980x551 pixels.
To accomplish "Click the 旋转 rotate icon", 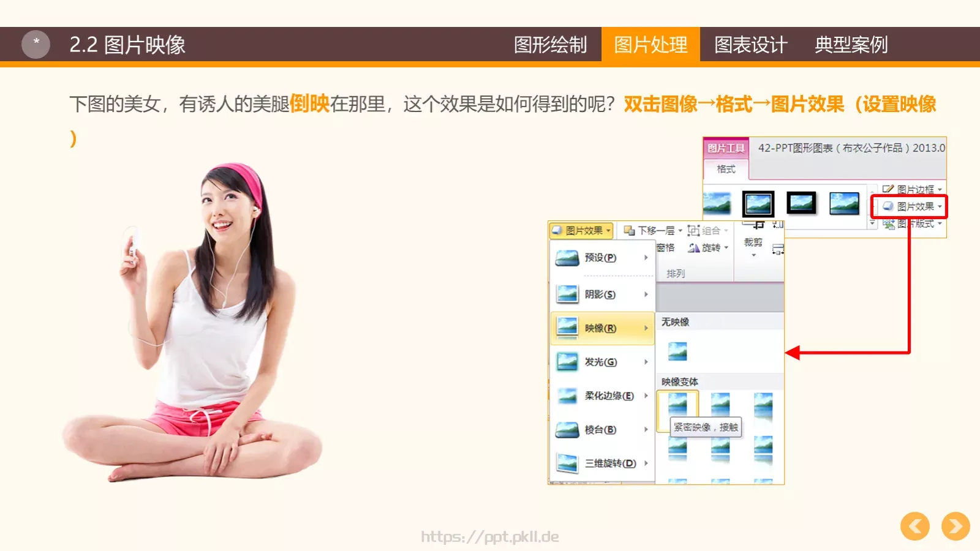I will tap(693, 247).
